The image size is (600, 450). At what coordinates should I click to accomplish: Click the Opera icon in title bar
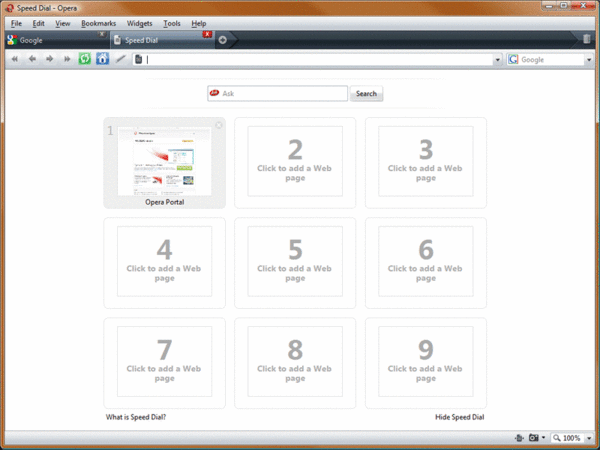pyautogui.click(x=10, y=8)
